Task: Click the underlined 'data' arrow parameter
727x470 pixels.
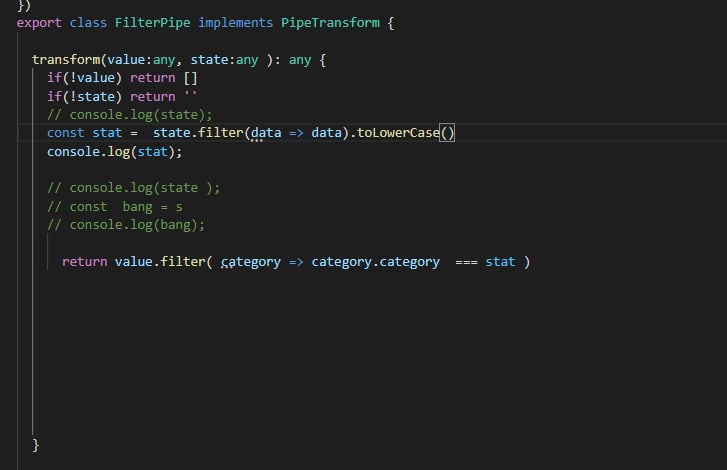Action: coord(266,133)
